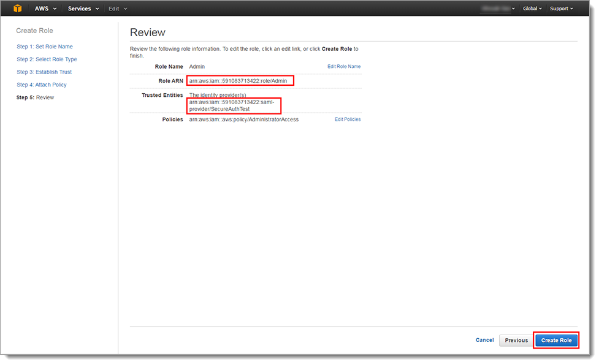Click the AdministratorAccess policy ARN text
This screenshot has width=599, height=364.
pos(243,119)
